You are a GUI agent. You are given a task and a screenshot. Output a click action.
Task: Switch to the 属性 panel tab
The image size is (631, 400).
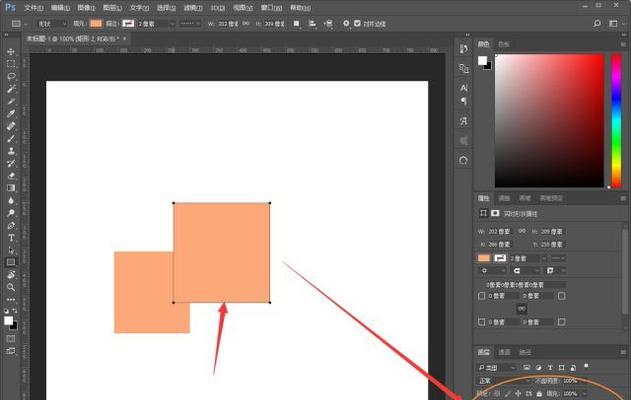(x=483, y=198)
